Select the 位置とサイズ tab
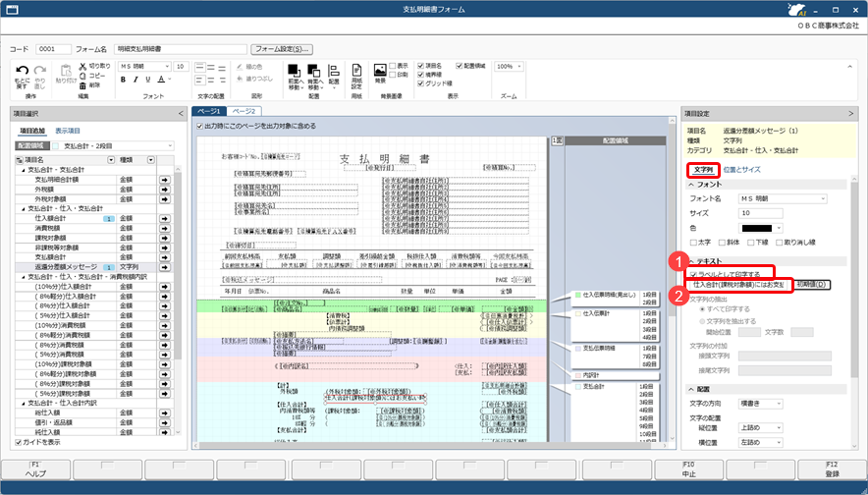Screen dimensions: 868x495 click(x=741, y=170)
